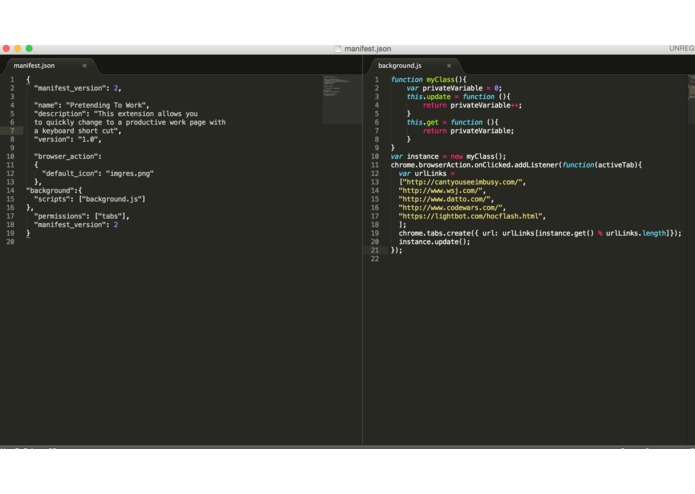This screenshot has height=494, width=695.
Task: Click the "version": "1.0" line
Action: point(68,140)
